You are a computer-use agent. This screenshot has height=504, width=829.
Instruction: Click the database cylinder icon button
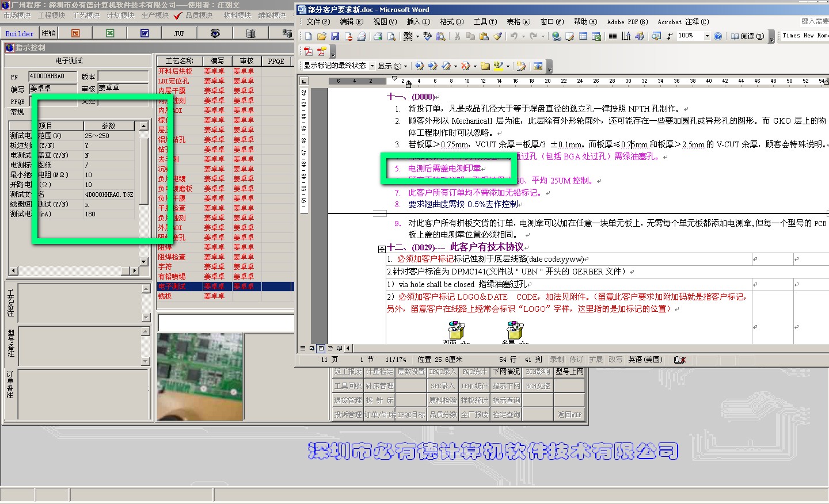click(250, 33)
